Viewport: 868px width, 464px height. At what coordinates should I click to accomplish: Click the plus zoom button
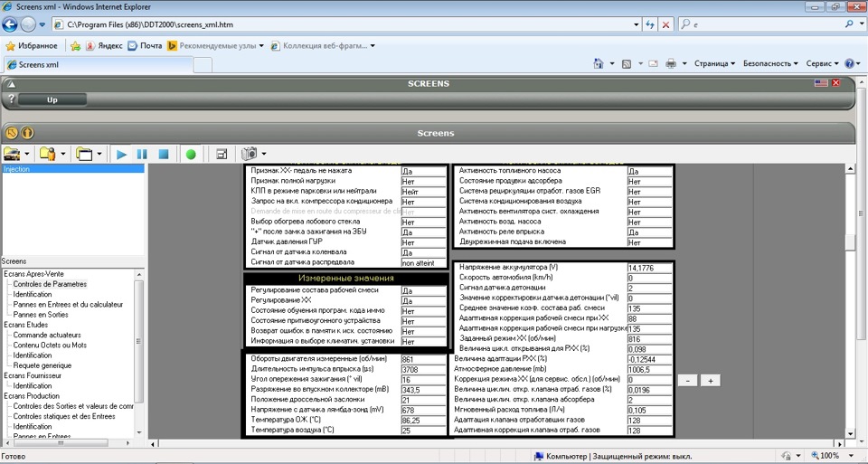coord(711,381)
